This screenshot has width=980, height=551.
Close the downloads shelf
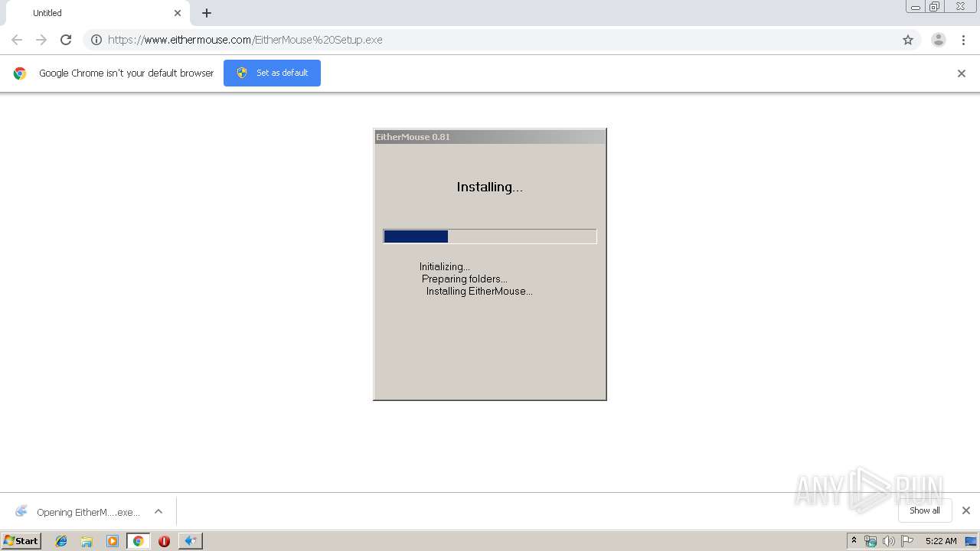tap(966, 510)
